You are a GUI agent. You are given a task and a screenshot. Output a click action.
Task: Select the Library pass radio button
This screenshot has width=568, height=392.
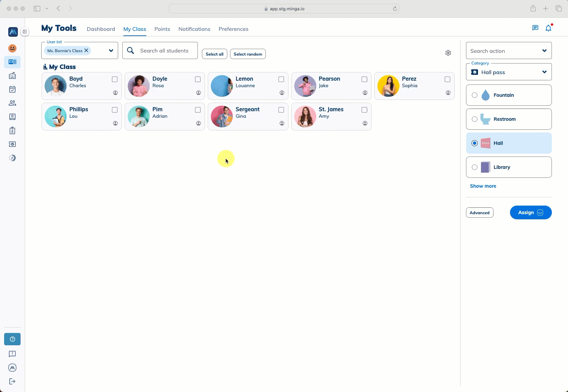475,167
